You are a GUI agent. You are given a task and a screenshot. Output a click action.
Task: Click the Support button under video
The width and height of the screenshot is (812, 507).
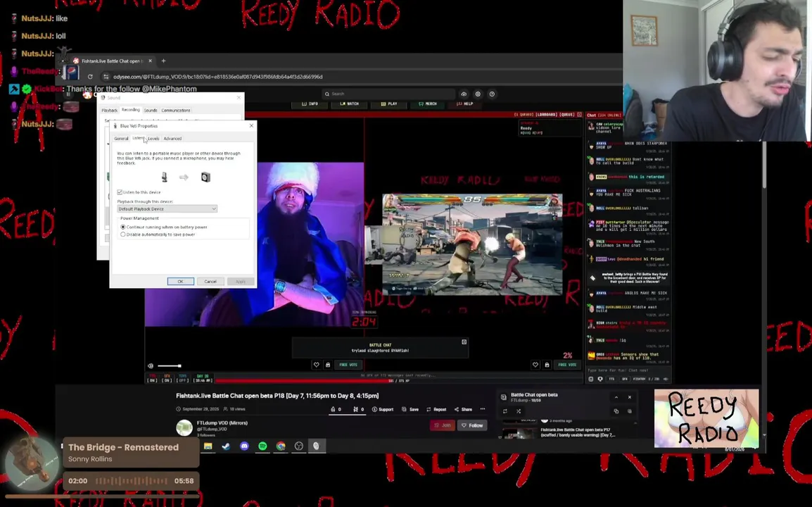click(383, 409)
